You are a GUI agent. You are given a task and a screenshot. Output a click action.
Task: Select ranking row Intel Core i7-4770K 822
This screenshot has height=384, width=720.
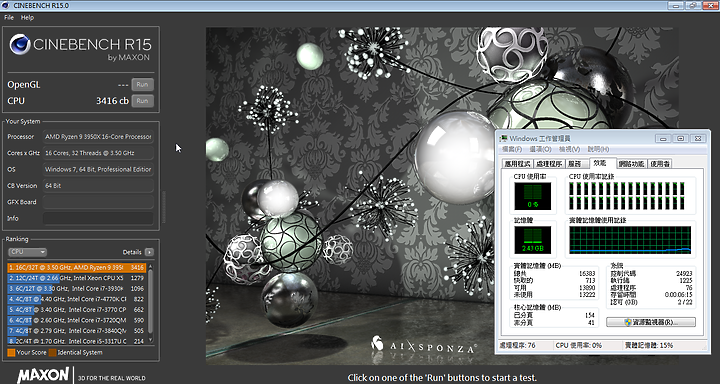[x=77, y=299]
